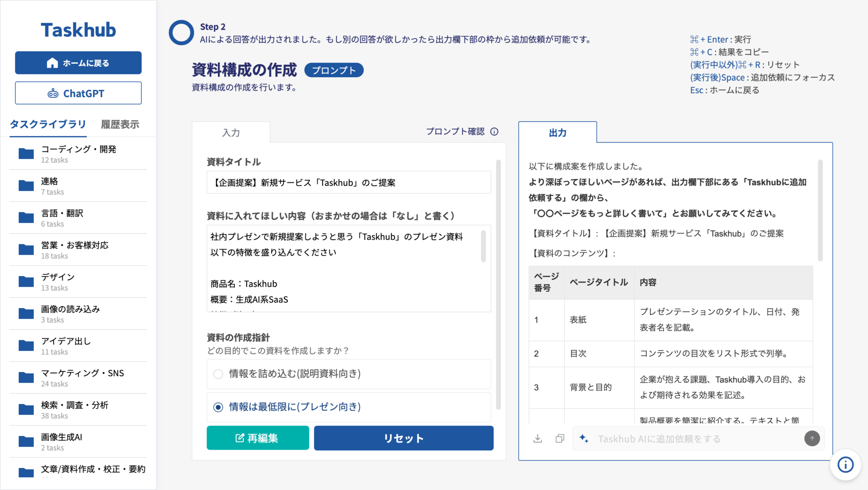This screenshot has width=868, height=490.
Task: Click the send arrow for the additional request
Action: click(812, 438)
